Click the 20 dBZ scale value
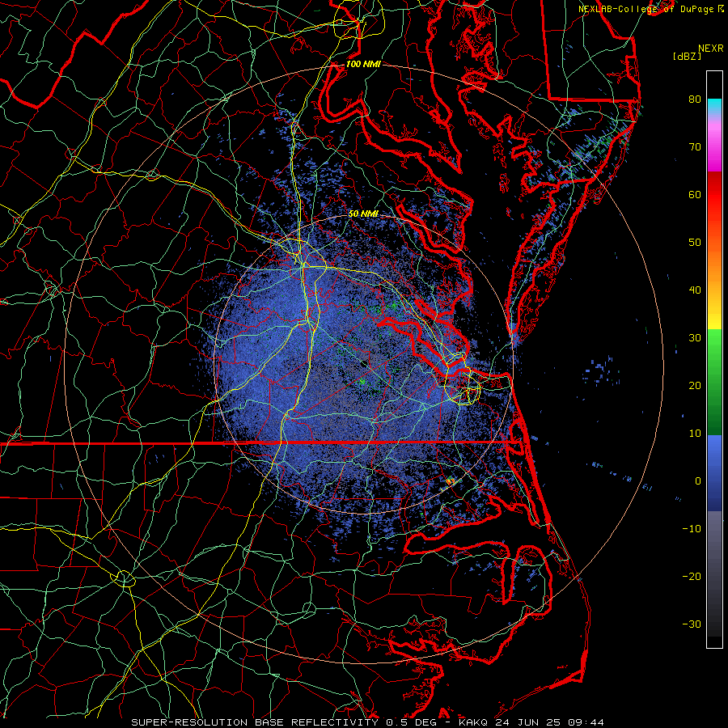The image size is (728, 728). 695,385
